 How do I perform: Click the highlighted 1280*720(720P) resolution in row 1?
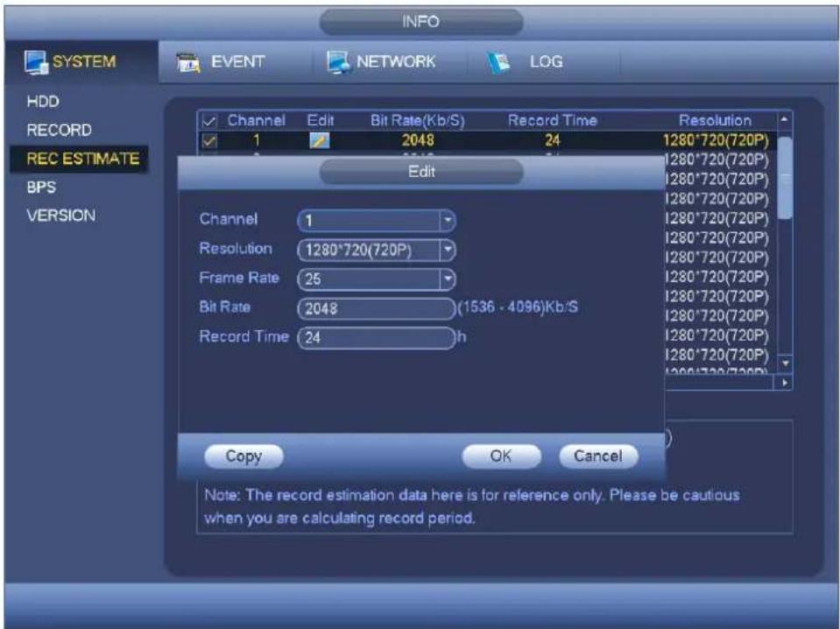click(x=716, y=141)
